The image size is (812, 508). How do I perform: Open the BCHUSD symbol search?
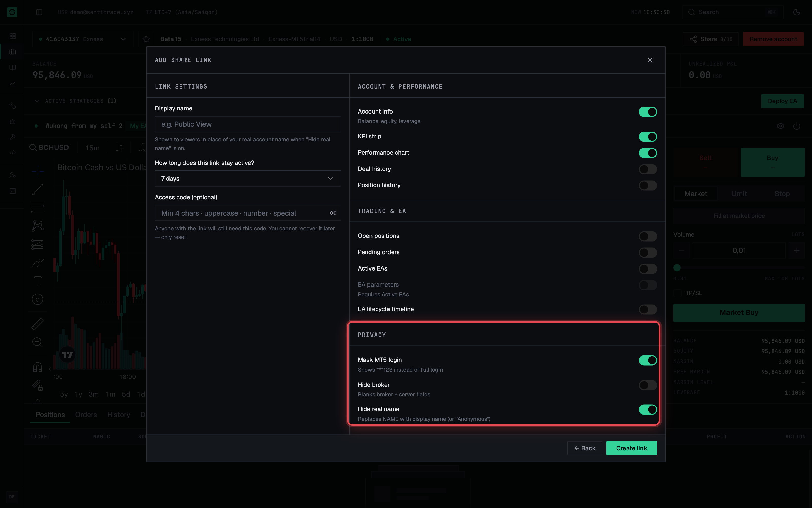click(x=50, y=148)
